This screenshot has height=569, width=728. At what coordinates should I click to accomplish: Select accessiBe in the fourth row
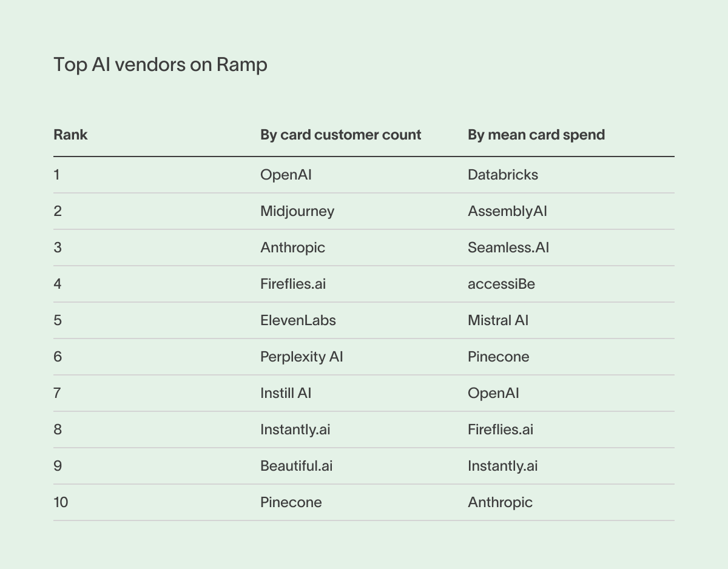click(501, 284)
